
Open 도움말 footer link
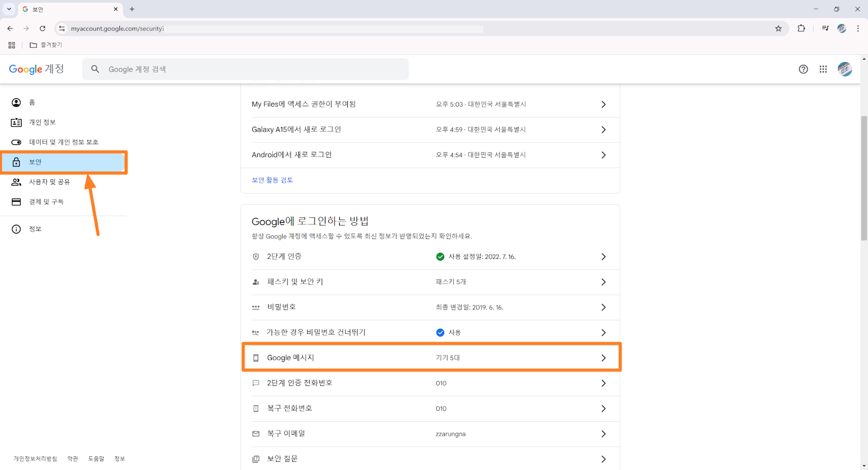[96, 459]
